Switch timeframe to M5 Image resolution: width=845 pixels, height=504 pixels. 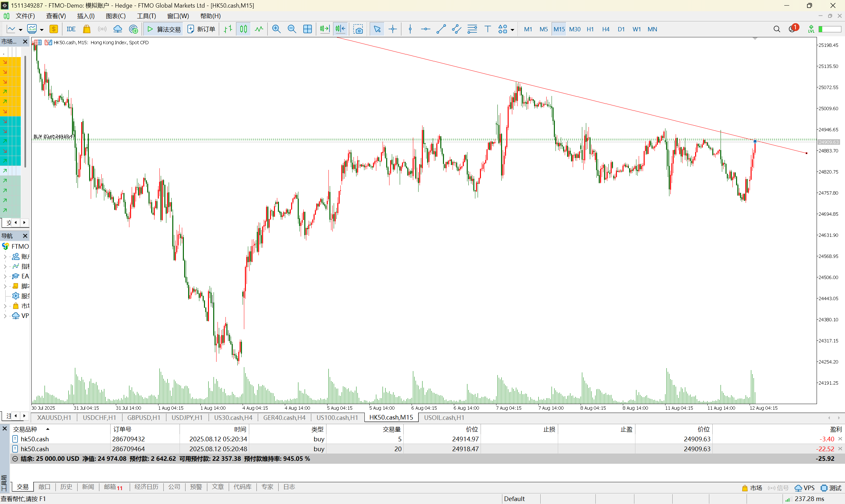[x=543, y=29]
